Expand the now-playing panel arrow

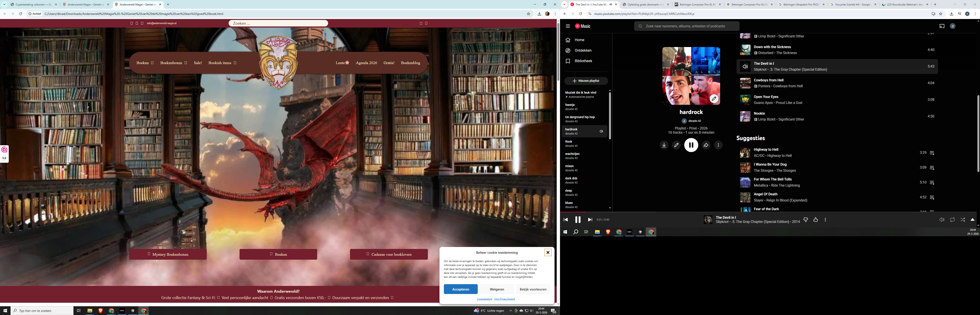972,219
